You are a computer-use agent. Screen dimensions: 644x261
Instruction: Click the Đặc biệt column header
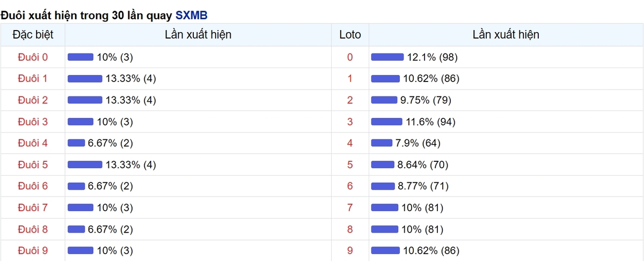(33, 35)
